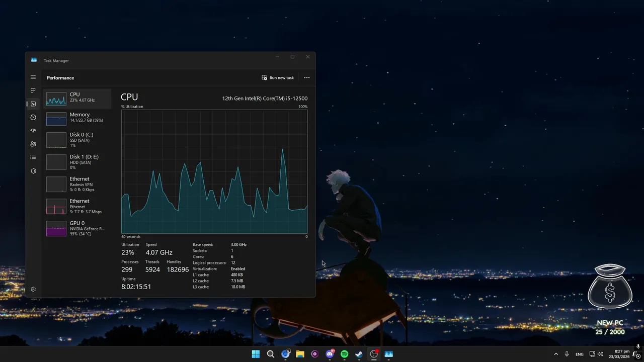Open Discord from the taskbar
644x362 pixels.
(x=330, y=354)
